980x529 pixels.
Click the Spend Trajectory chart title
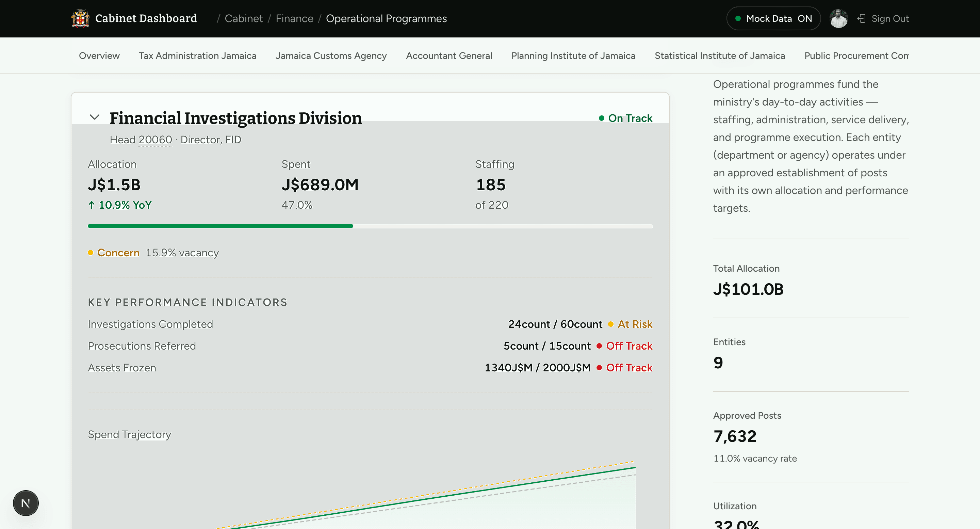(x=129, y=434)
